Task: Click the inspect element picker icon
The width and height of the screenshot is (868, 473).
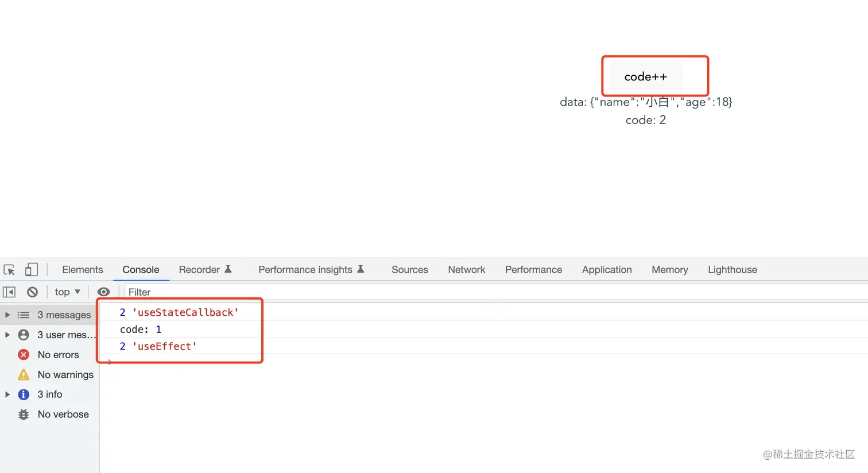Action: (x=9, y=270)
